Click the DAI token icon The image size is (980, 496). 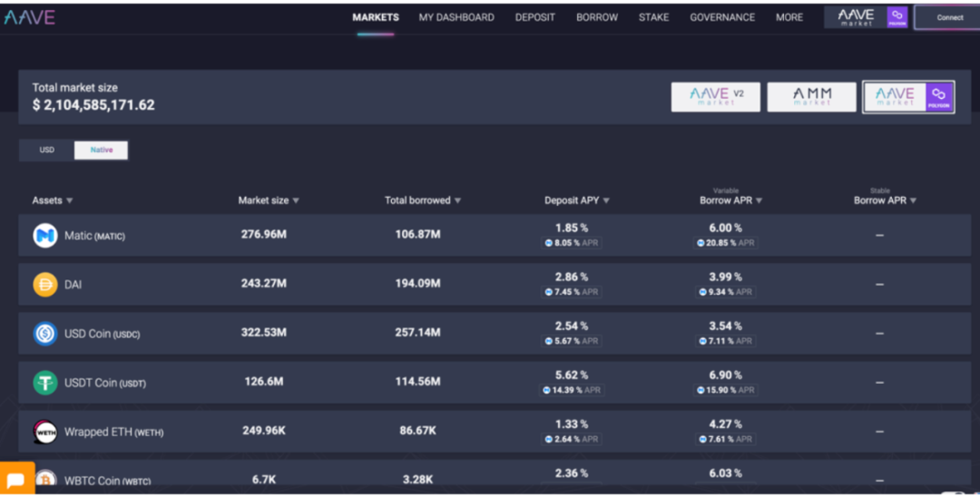click(x=45, y=284)
